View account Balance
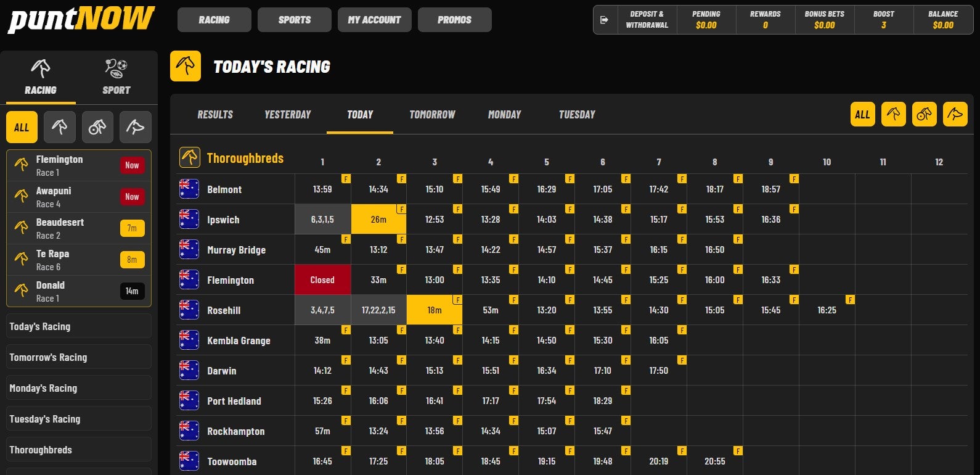This screenshot has height=475, width=980. coord(943,20)
